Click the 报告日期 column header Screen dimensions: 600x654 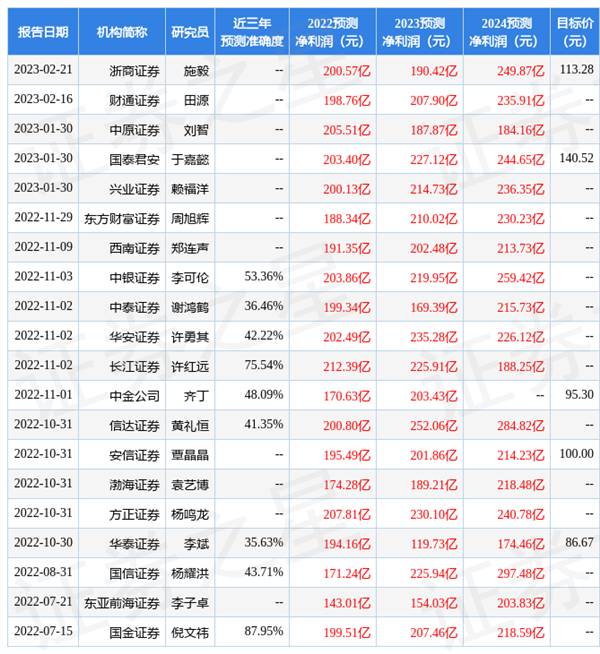point(43,32)
